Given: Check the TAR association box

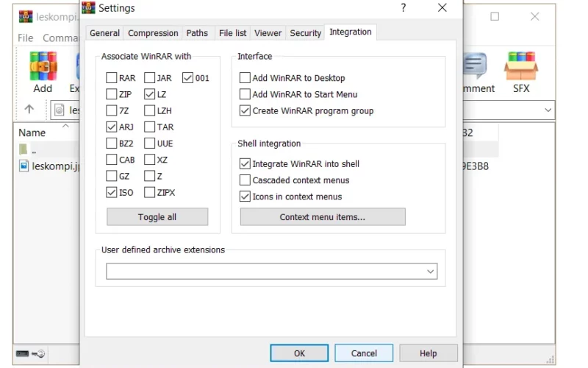Looking at the screenshot, I should [x=149, y=127].
